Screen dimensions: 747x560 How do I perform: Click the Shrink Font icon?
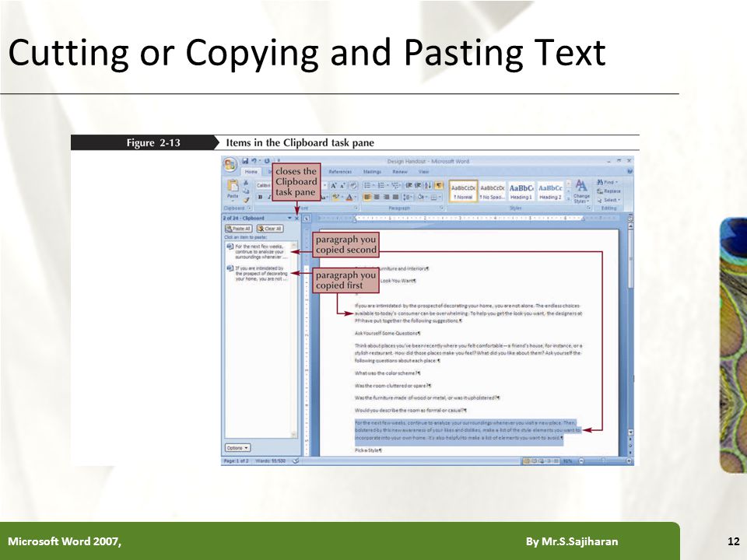pyautogui.click(x=342, y=186)
